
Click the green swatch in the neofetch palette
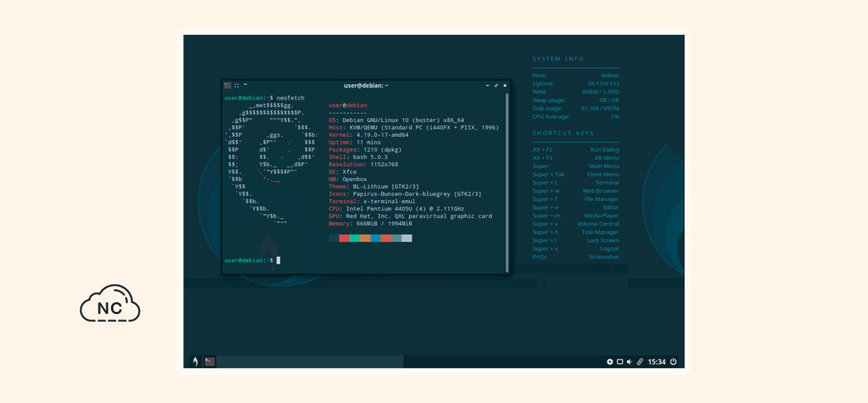pyautogui.click(x=355, y=238)
